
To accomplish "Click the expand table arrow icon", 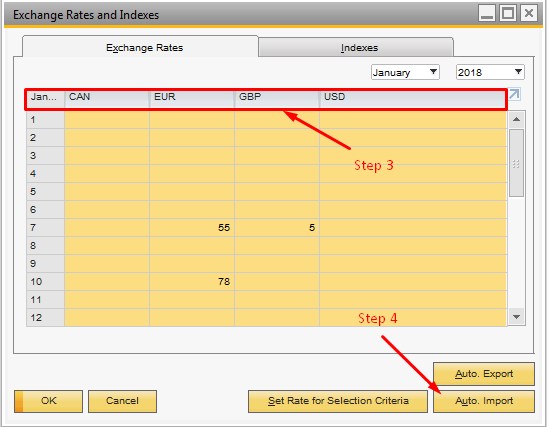I will click(x=514, y=94).
